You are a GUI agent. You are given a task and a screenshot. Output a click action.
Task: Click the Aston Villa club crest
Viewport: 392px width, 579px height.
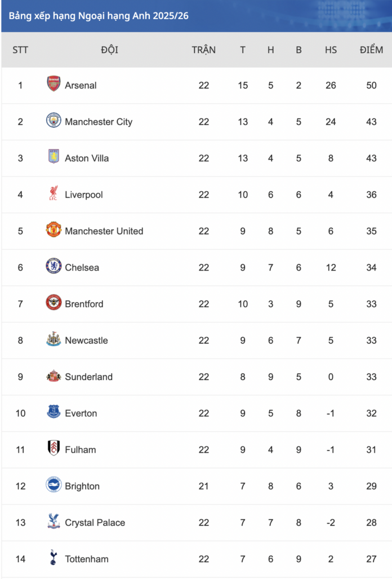tap(54, 157)
